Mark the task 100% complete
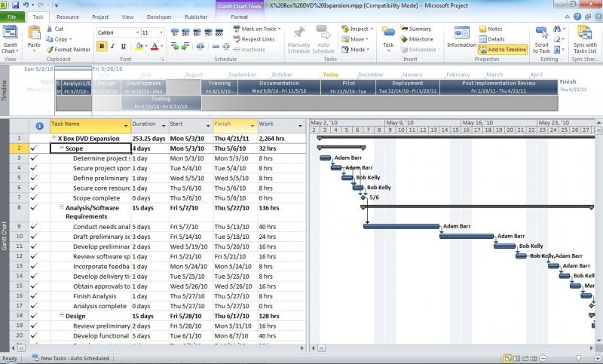Viewport: 603px width, 364px height. (219, 32)
